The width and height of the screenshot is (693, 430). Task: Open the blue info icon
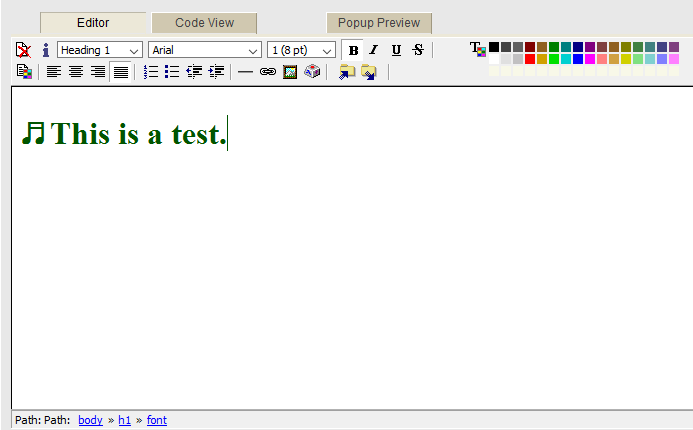(x=46, y=50)
